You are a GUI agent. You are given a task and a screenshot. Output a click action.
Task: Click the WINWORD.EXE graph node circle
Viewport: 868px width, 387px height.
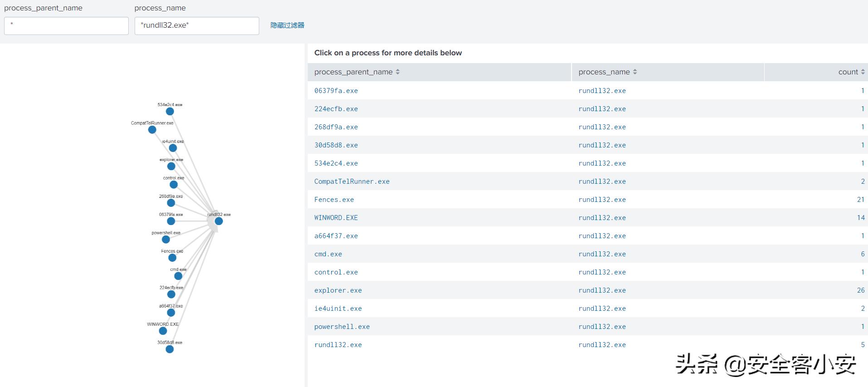pos(163,331)
